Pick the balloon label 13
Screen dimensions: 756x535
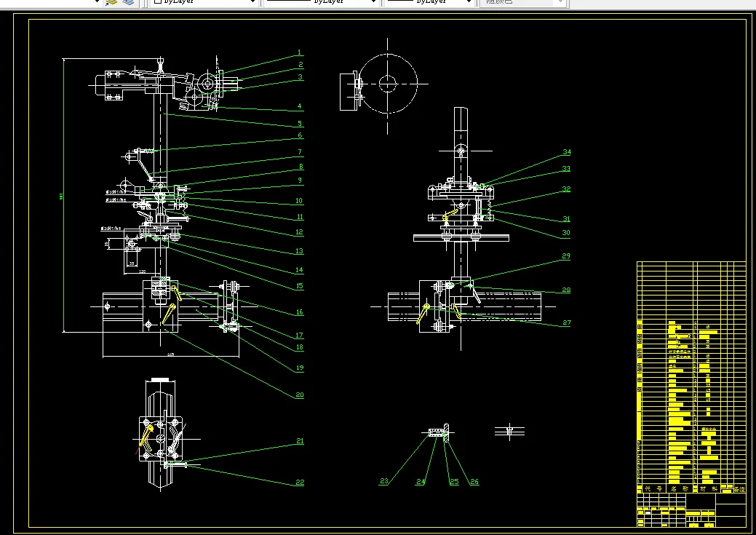click(x=299, y=251)
